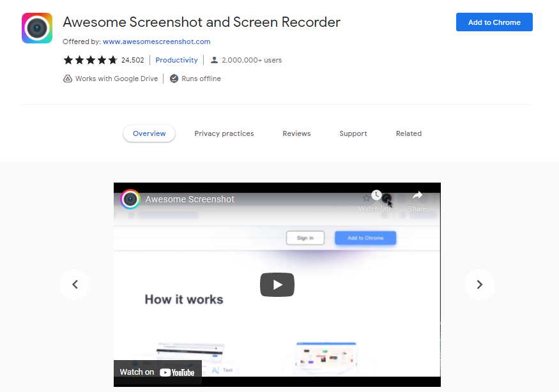Show the Related tab
Image resolution: width=559 pixels, height=392 pixels.
click(x=408, y=133)
